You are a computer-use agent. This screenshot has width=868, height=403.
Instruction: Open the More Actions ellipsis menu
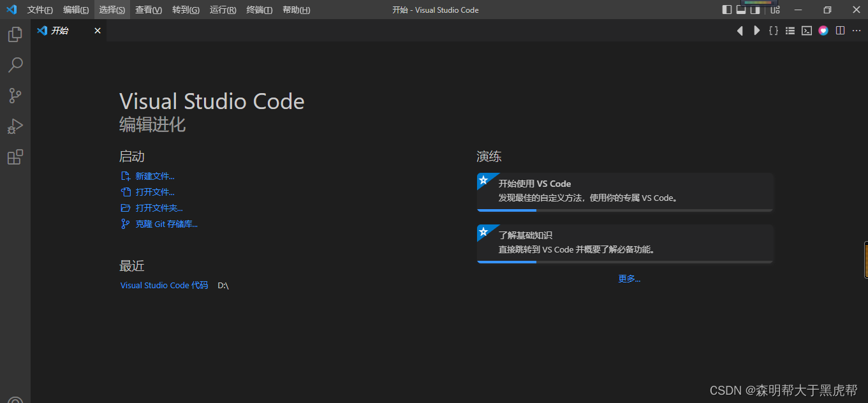857,31
